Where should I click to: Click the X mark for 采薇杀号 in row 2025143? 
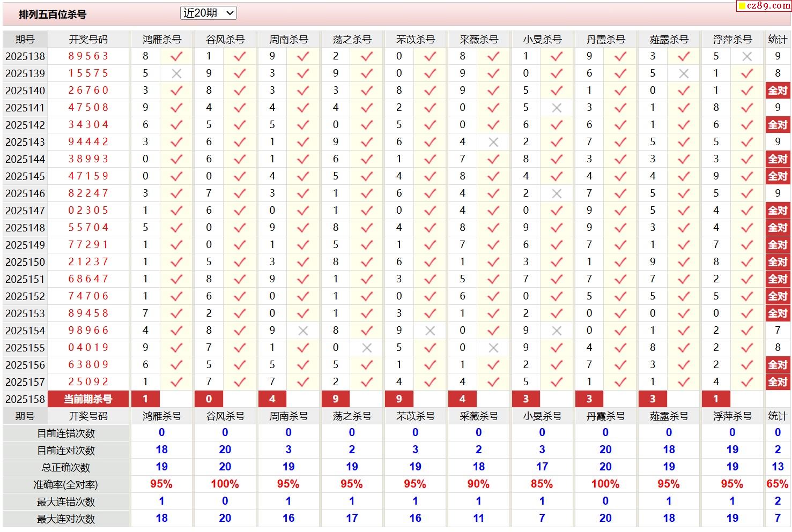[x=493, y=142]
